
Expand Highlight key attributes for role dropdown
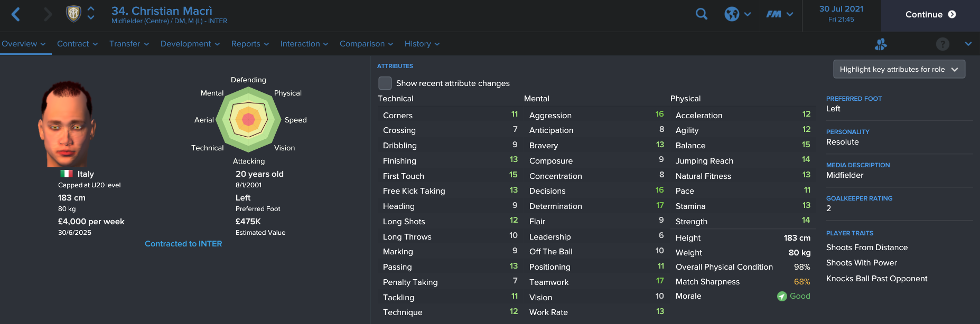(899, 69)
